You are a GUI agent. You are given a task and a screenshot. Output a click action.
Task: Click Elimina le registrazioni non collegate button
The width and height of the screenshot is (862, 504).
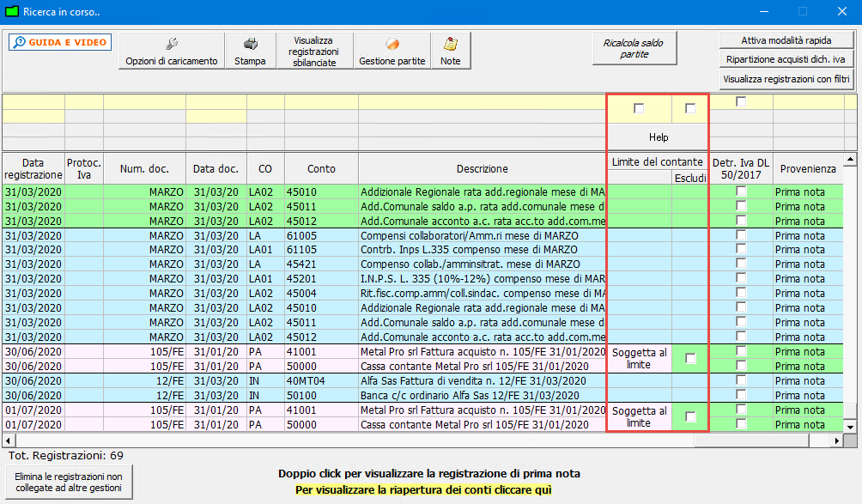[69, 482]
